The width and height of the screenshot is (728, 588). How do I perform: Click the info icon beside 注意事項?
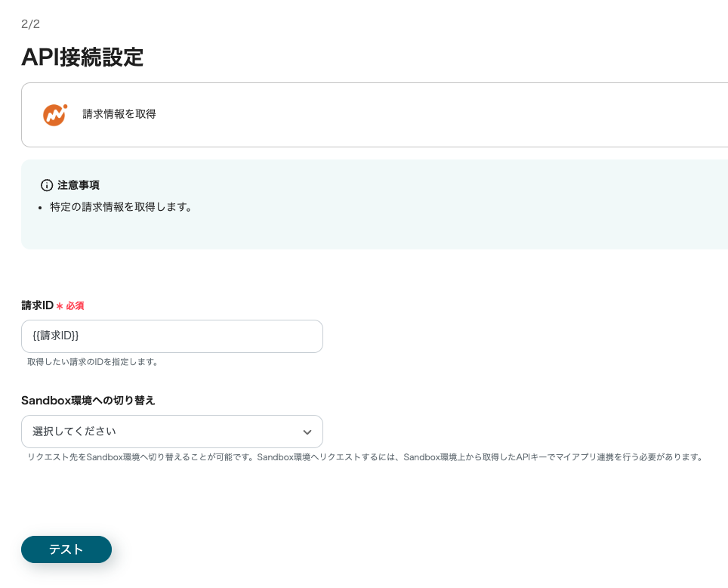[x=47, y=185]
